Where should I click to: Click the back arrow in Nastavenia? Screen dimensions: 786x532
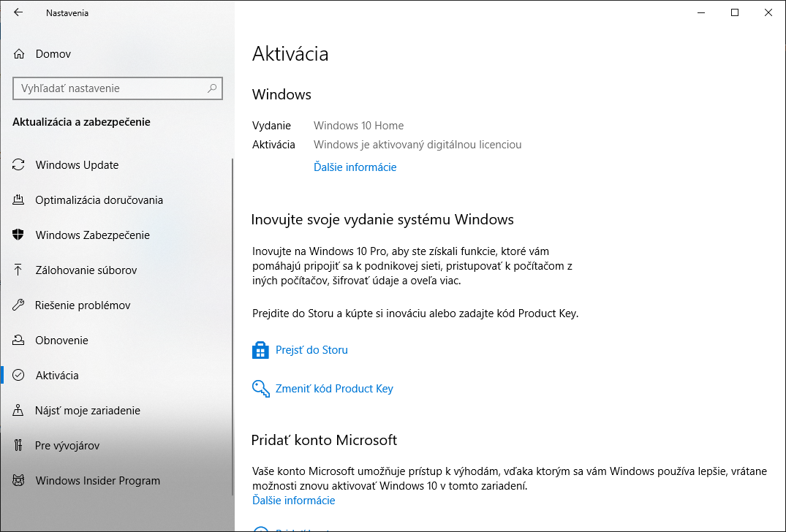pyautogui.click(x=18, y=12)
